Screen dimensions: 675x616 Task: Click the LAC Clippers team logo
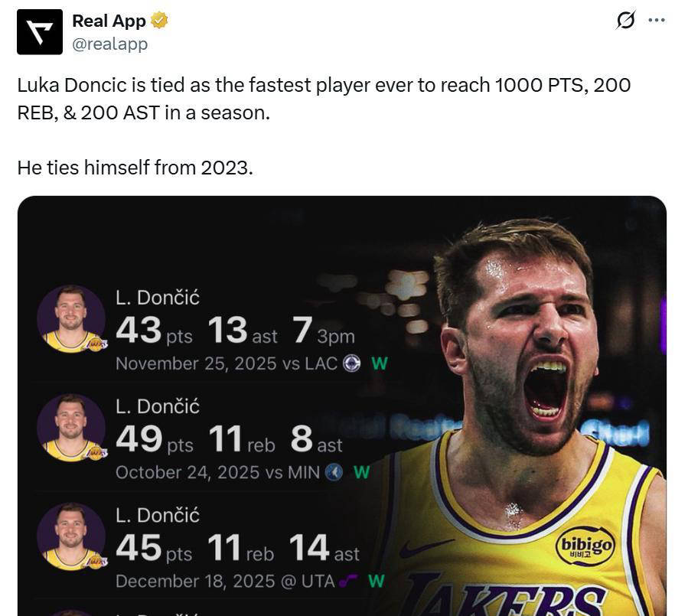click(x=352, y=363)
